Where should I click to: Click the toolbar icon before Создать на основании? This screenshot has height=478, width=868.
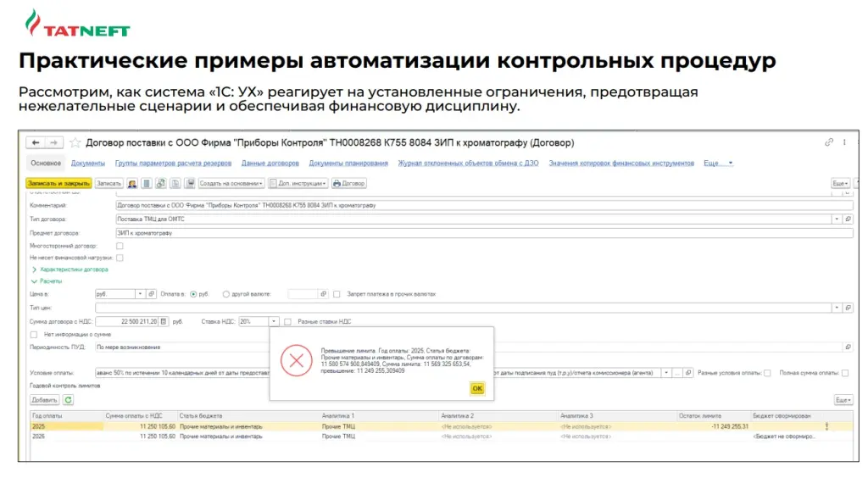click(x=189, y=183)
